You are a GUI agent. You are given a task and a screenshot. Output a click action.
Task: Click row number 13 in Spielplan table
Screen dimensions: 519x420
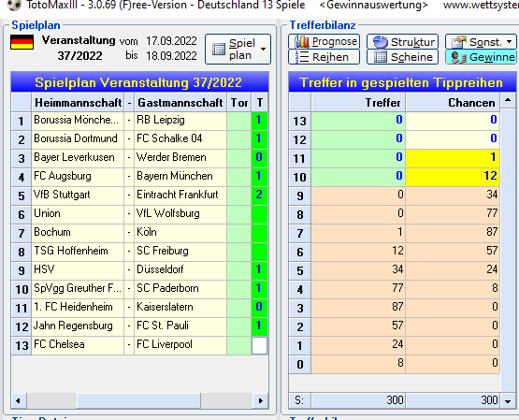tap(22, 345)
